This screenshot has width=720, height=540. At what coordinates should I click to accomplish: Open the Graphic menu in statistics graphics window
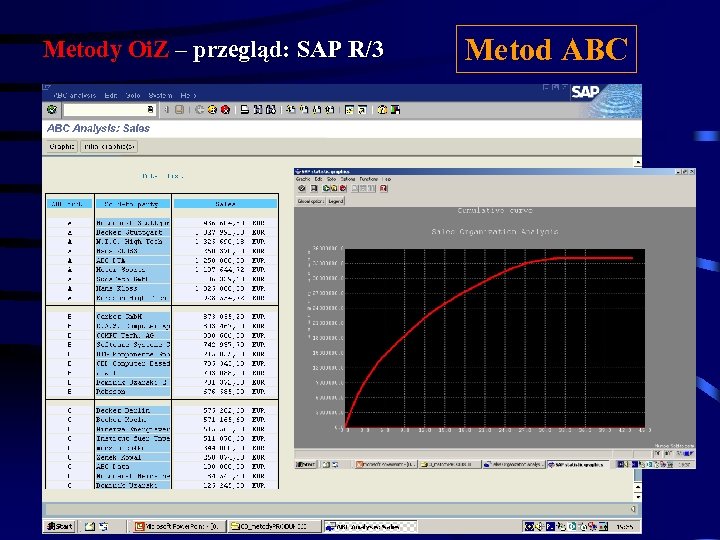tap(303, 179)
